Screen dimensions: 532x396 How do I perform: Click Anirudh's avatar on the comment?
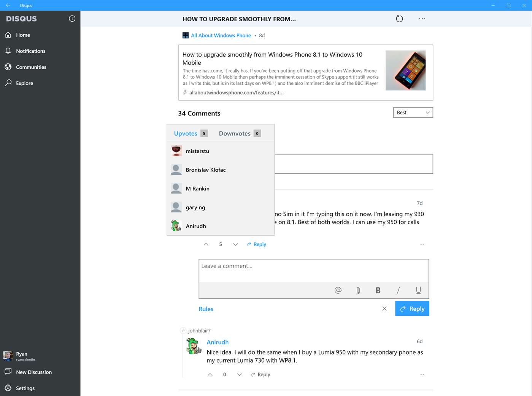coord(194,346)
